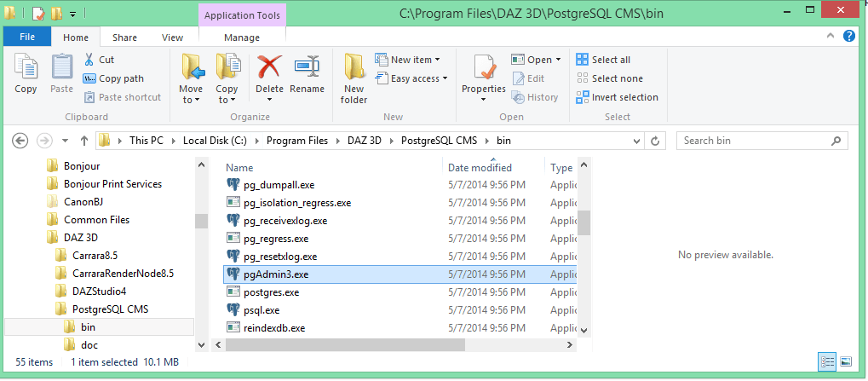Click the Application Tools contextual tab
The image size is (868, 381).
point(242,15)
